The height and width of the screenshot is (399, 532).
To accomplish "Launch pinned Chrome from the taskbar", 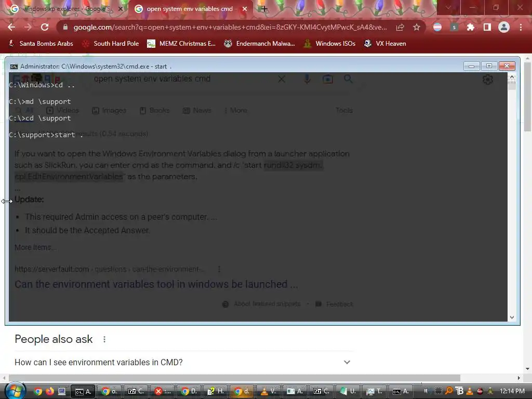I will tap(37, 391).
